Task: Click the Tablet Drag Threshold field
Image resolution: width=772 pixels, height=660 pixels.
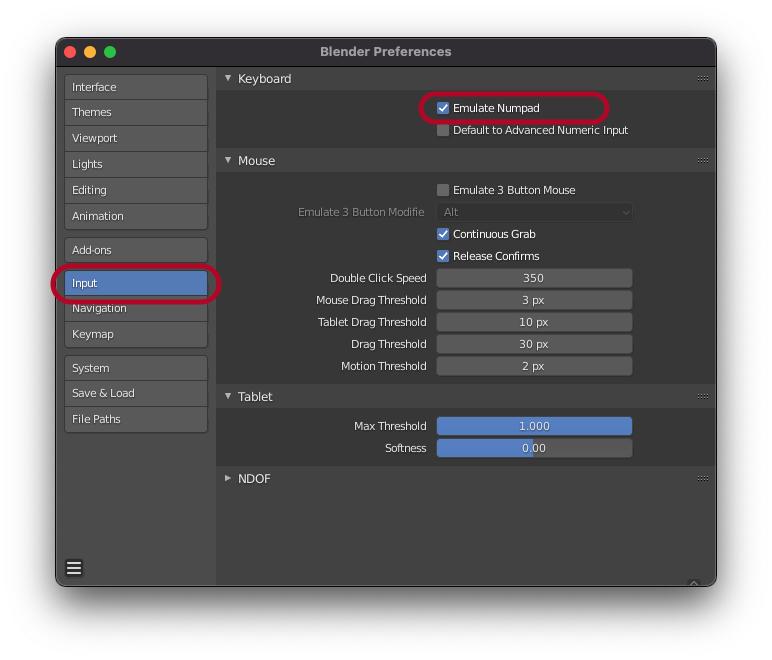Action: click(x=534, y=322)
